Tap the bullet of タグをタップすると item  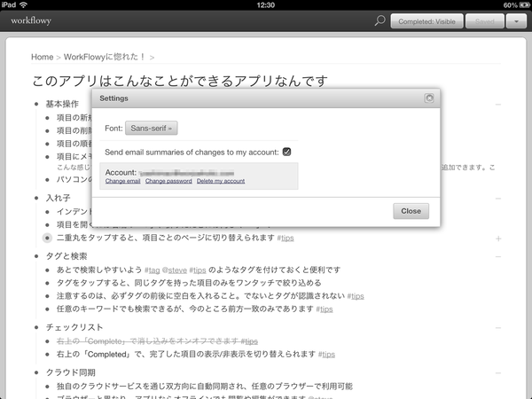point(47,283)
